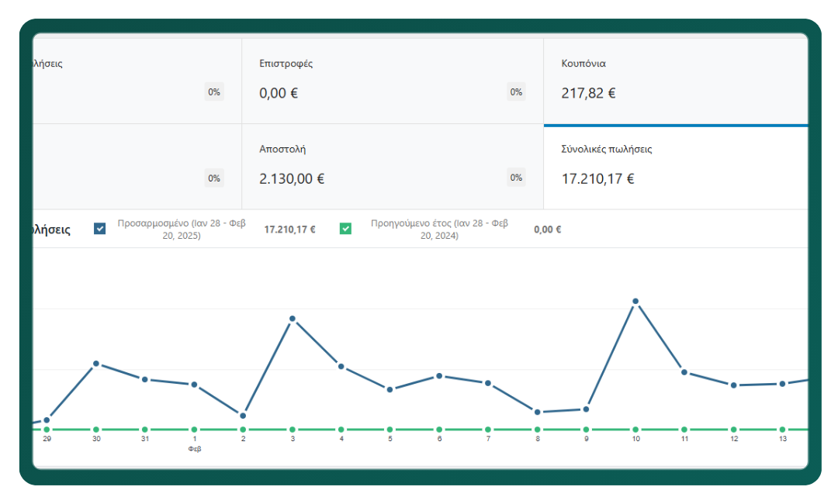Click the blue data point above day 3

[293, 319]
